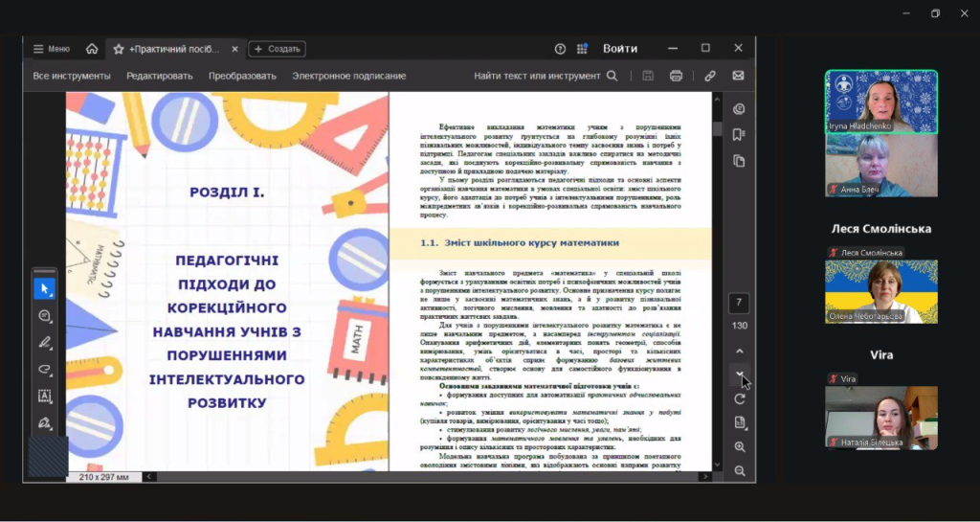980x522 pixels.
Task: Choose the comment note tool
Action: tap(45, 315)
